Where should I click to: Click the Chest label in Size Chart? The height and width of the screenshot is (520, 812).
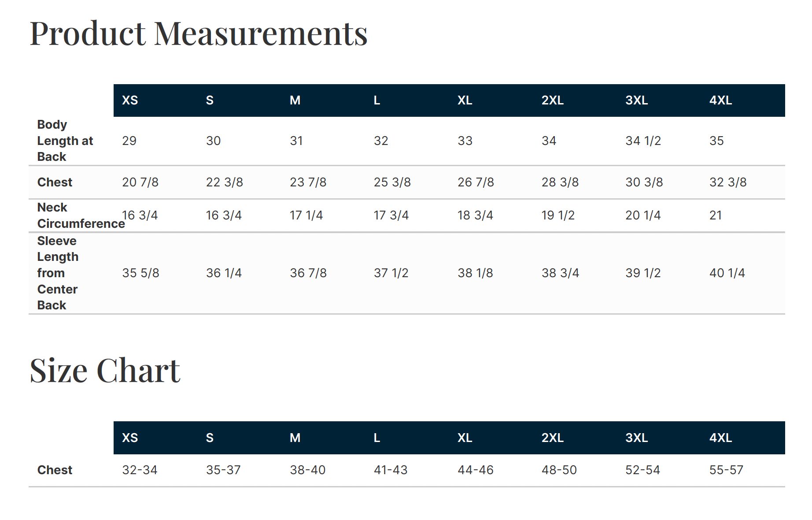[x=55, y=470]
